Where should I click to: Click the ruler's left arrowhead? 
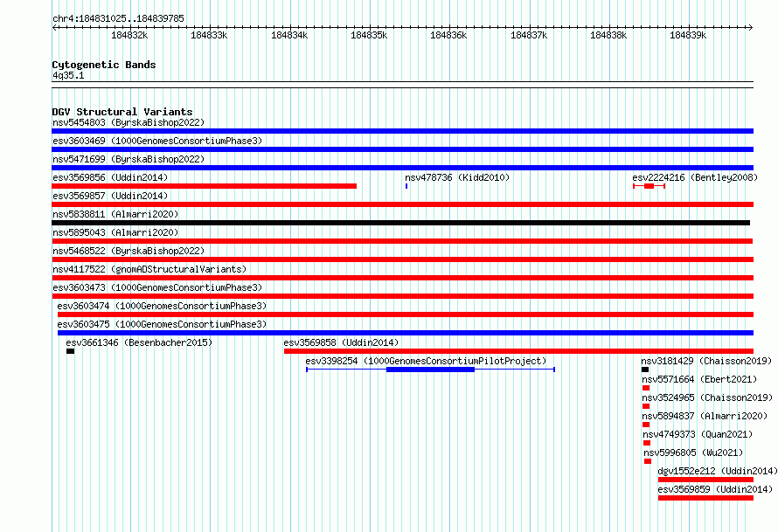pyautogui.click(x=54, y=28)
